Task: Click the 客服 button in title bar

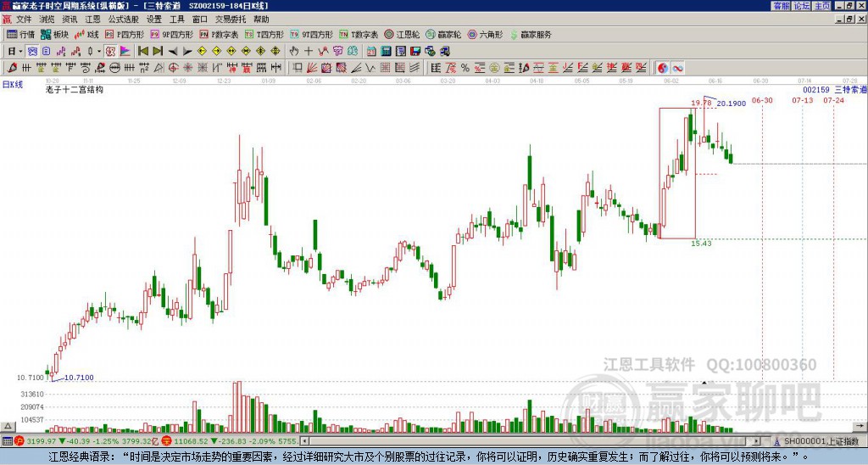Action: tap(781, 6)
